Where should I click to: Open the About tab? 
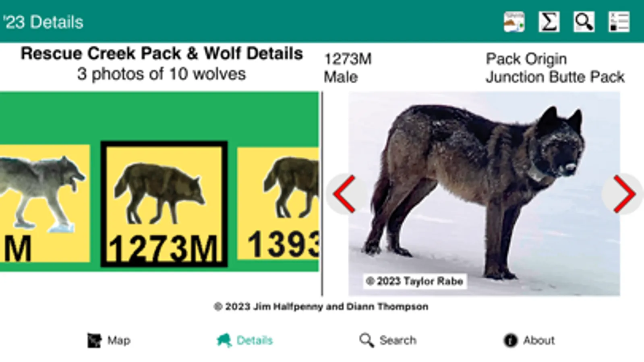[529, 340]
